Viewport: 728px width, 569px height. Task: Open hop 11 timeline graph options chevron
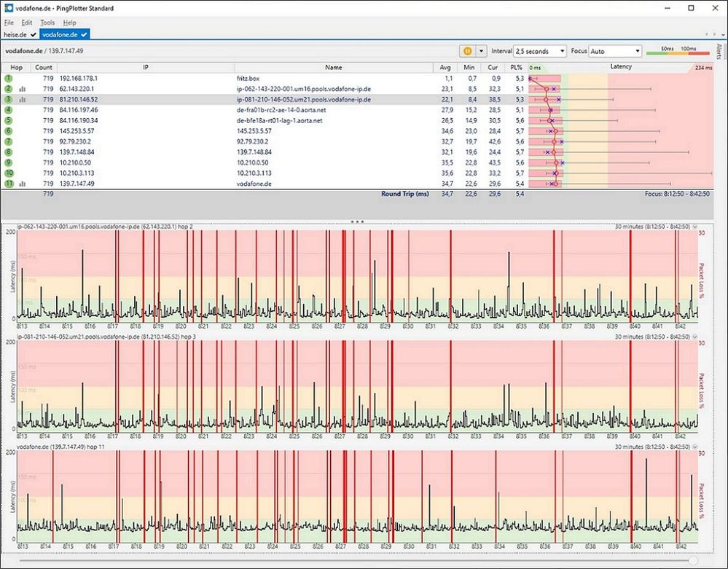(x=695, y=447)
